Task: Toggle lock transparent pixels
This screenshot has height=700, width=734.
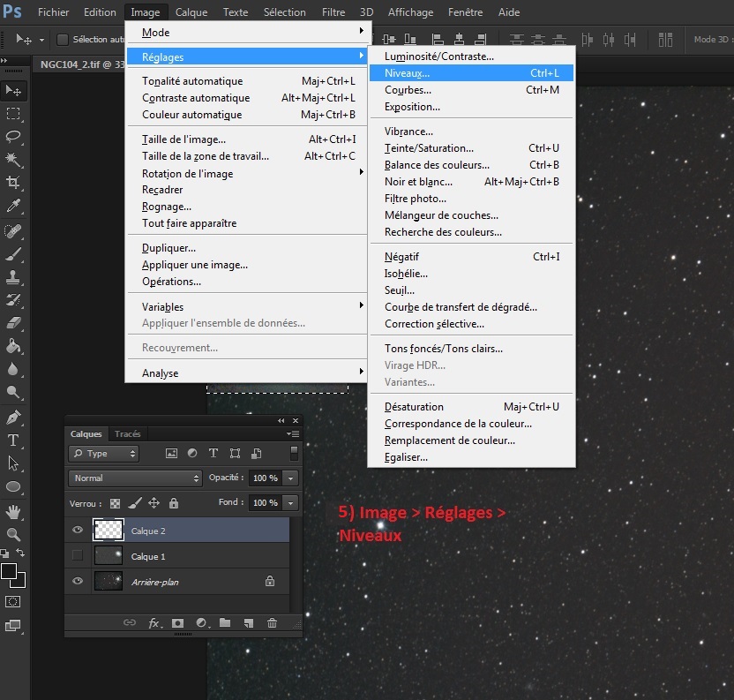Action: [116, 503]
